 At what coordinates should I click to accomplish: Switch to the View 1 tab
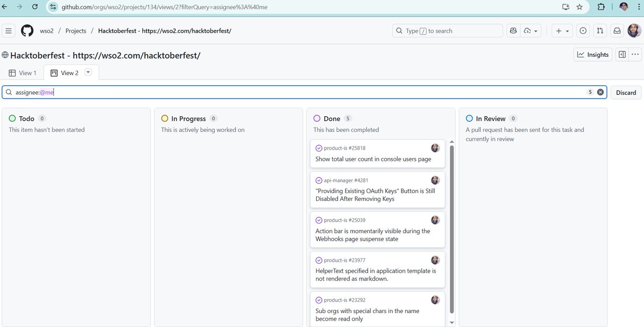[23, 73]
